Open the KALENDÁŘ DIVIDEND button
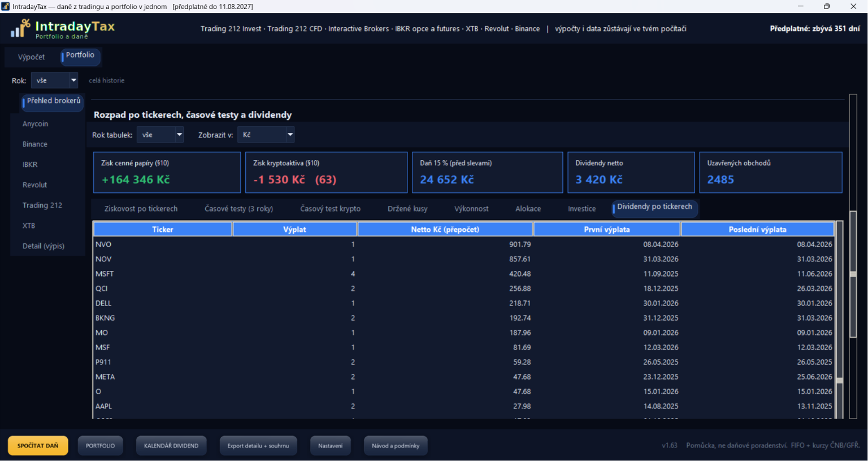868x461 pixels. (171, 446)
